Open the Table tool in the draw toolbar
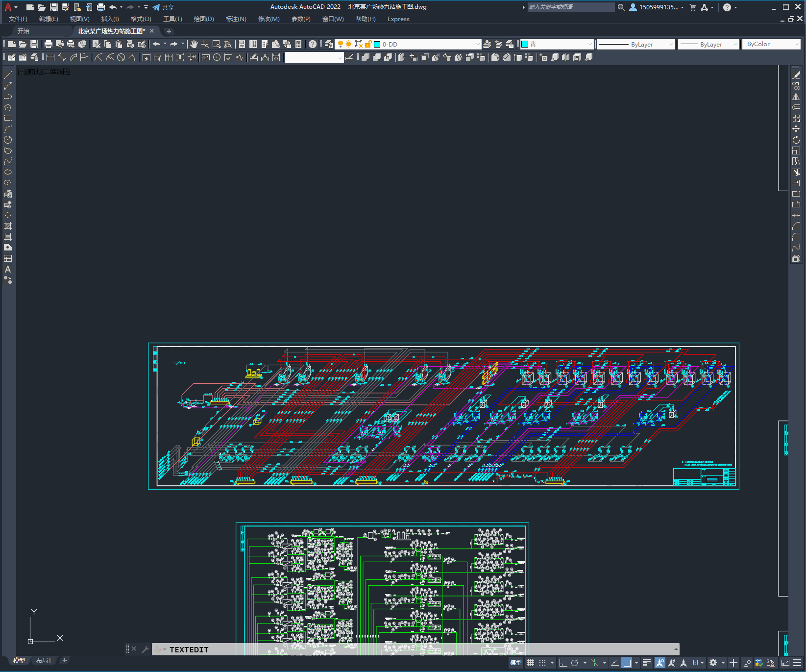The image size is (806, 672). [x=8, y=258]
